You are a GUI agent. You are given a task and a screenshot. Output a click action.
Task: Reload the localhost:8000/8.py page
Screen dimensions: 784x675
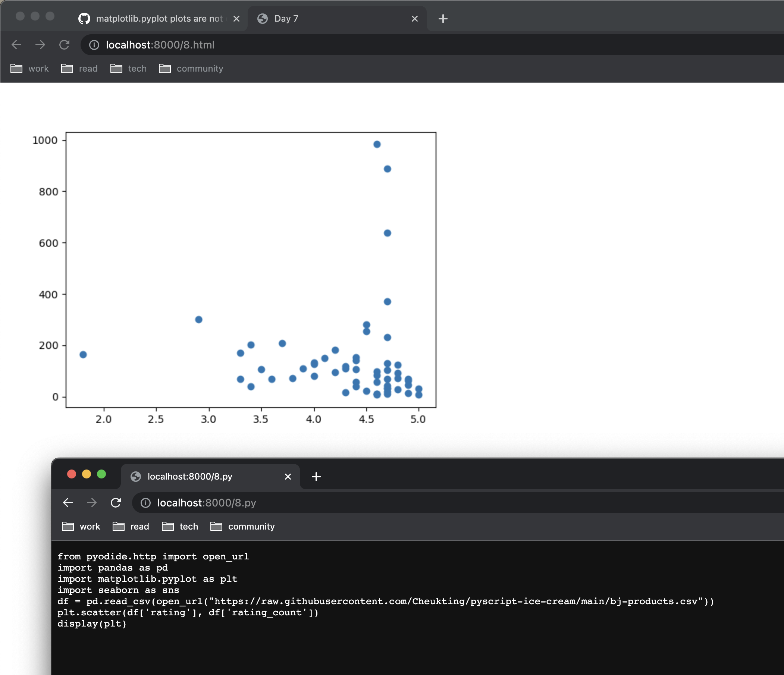tap(116, 502)
